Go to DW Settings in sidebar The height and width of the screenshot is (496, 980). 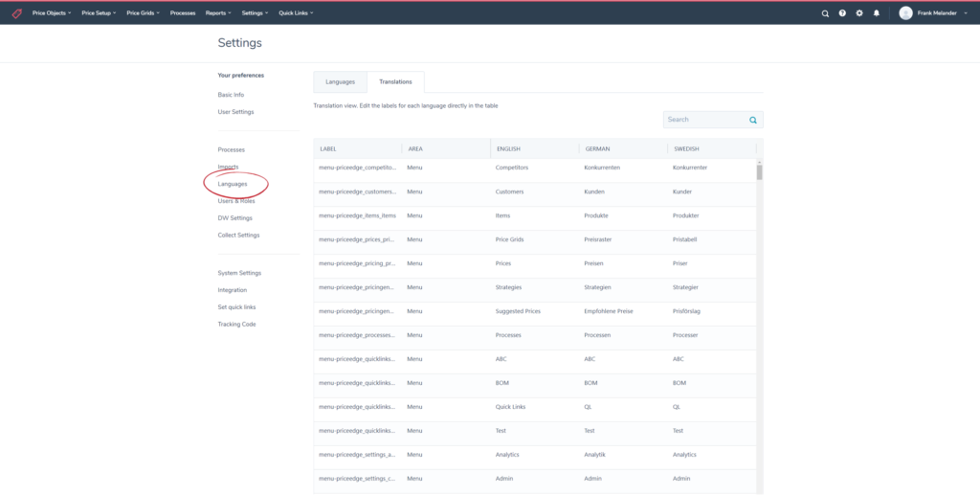[234, 217]
